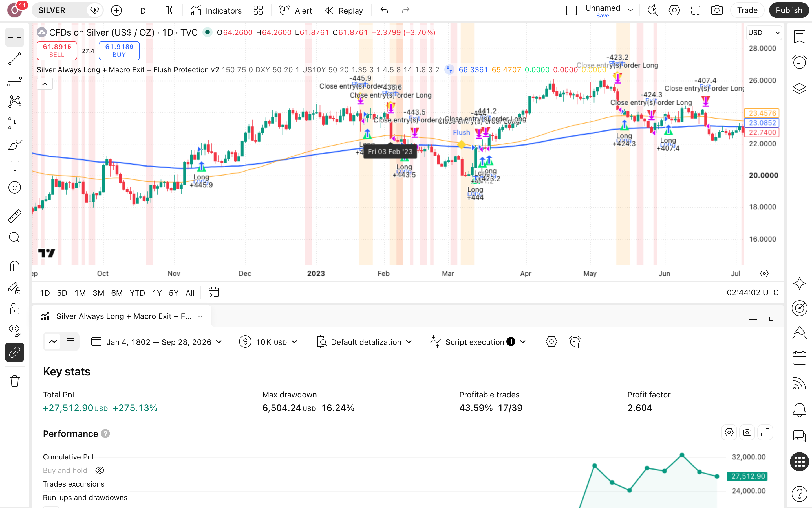Toggle stay in drawing mode
Viewport: 812px width, 508px height.
(14, 288)
